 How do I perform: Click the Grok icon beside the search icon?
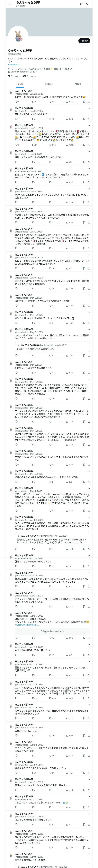point(81,4)
